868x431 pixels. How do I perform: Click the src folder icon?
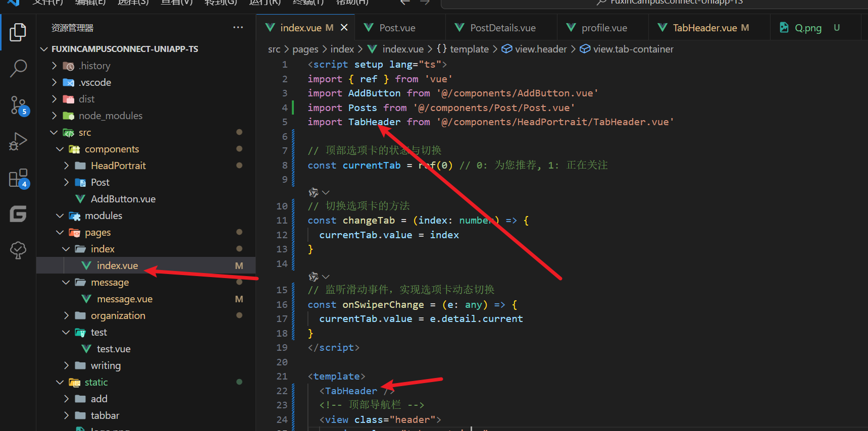68,133
